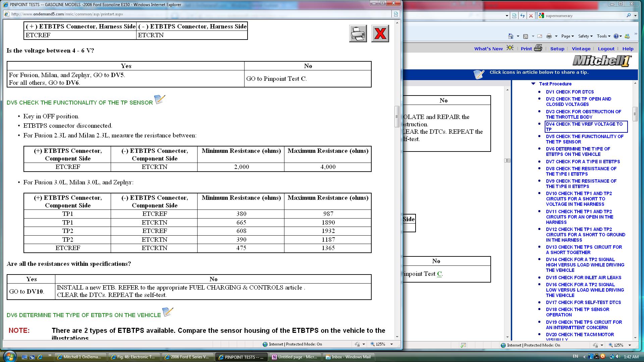The image size is (644, 362).
Task: Click the note icon beside DV6 heading
Action: [167, 312]
